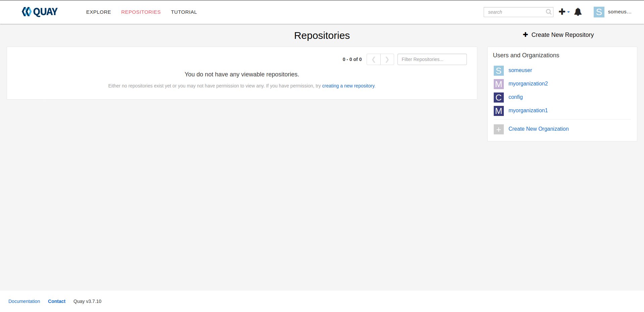
Task: Click the plus icon to create content
Action: (x=561, y=11)
